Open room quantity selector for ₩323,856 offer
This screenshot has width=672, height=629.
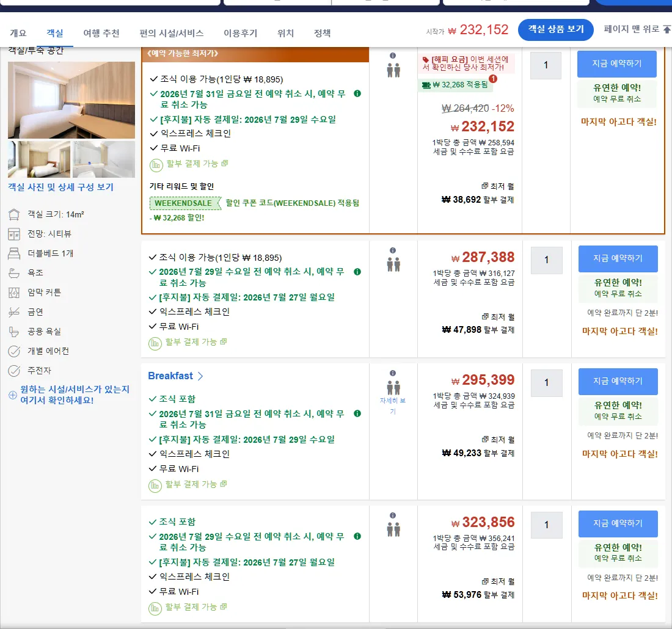tap(546, 525)
